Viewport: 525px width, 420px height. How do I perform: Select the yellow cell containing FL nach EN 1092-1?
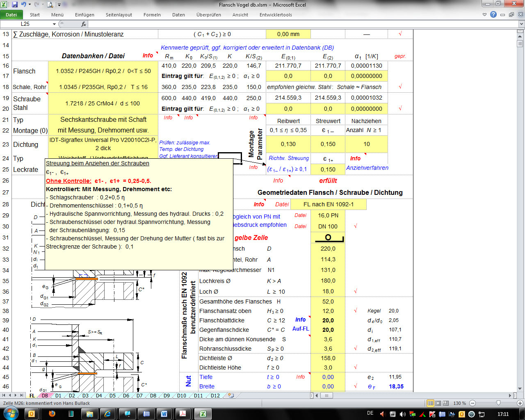pyautogui.click(x=328, y=204)
